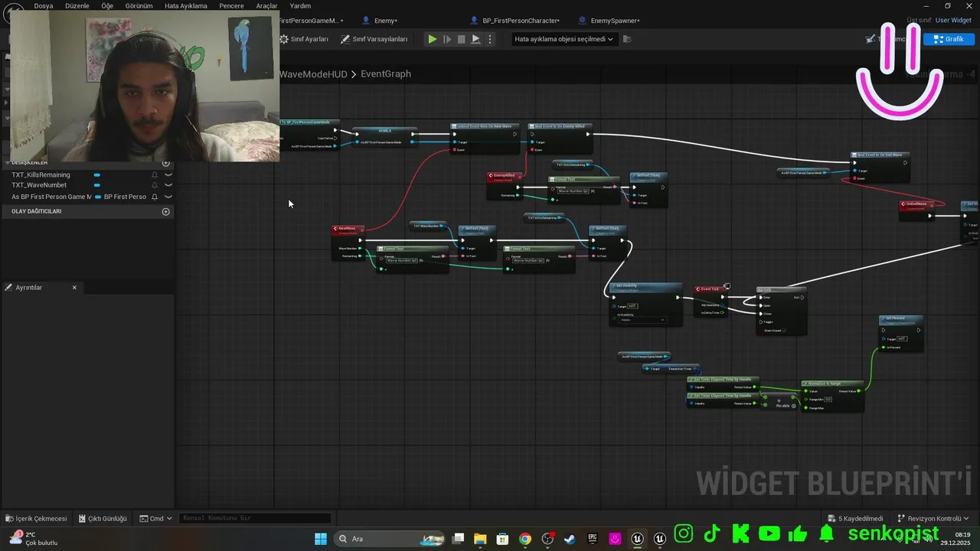Click the Eject button in play toolbar
The image size is (980, 551).
point(475,39)
